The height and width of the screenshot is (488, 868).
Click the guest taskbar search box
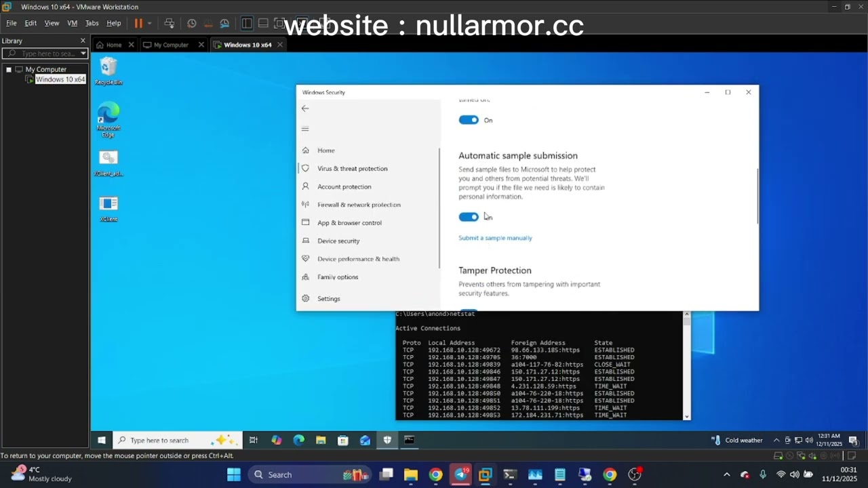tap(176, 440)
